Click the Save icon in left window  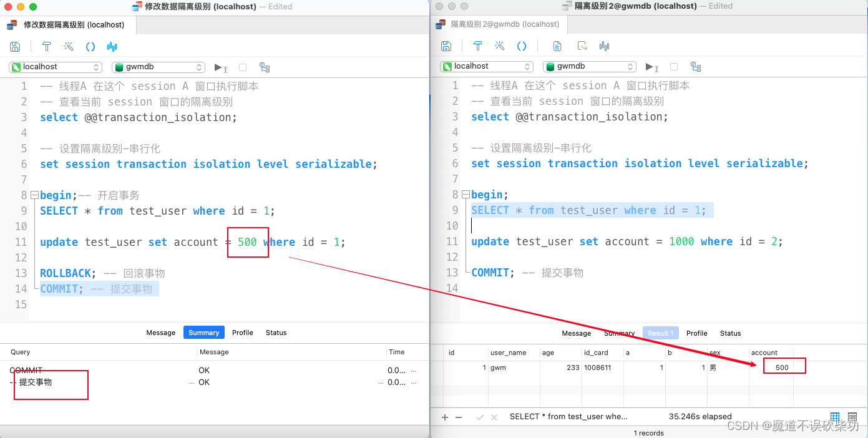(x=15, y=47)
